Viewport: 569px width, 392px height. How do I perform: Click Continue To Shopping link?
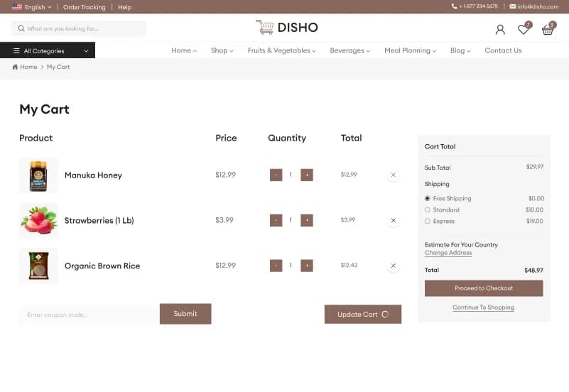point(483,307)
